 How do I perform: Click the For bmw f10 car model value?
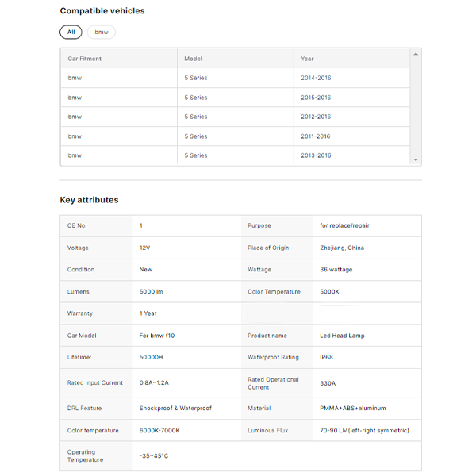[x=156, y=336]
